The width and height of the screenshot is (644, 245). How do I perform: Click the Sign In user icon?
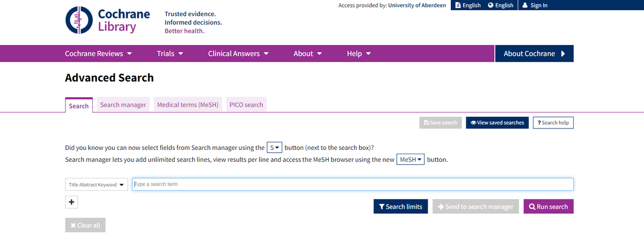point(525,5)
